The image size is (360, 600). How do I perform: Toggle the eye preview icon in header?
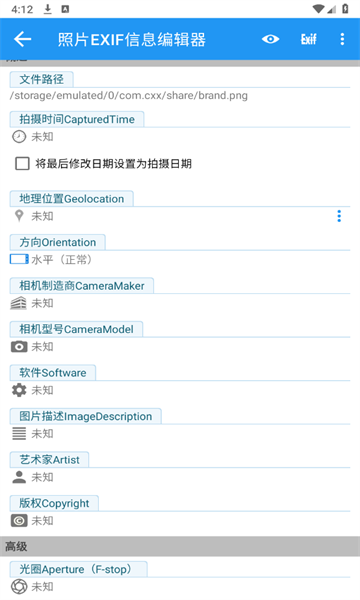coord(270,39)
